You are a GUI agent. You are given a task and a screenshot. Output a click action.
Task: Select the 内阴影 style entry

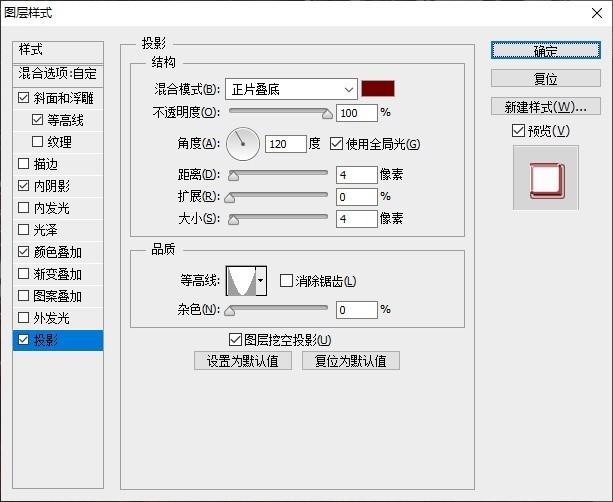[51, 186]
